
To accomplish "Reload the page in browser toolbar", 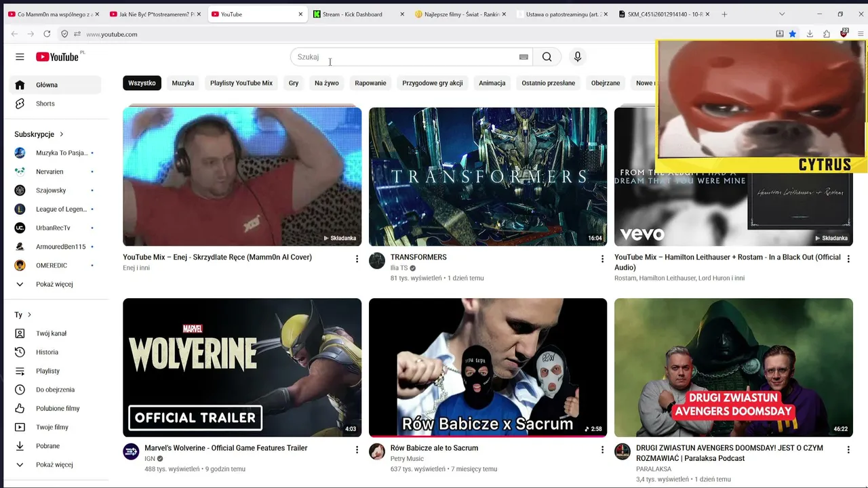I will tap(47, 34).
